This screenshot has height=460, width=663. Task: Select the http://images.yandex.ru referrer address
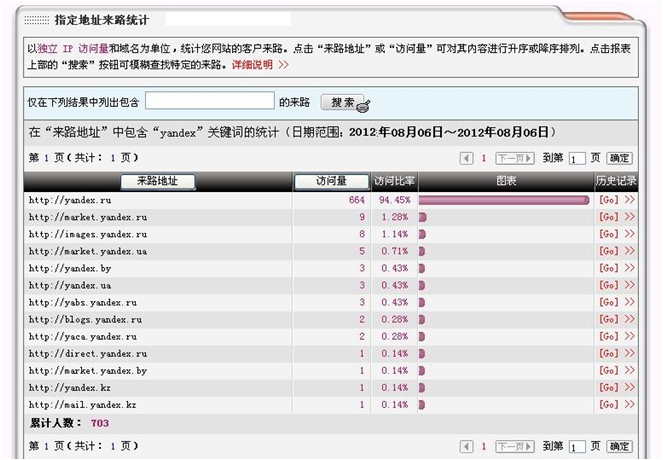[x=88, y=234]
